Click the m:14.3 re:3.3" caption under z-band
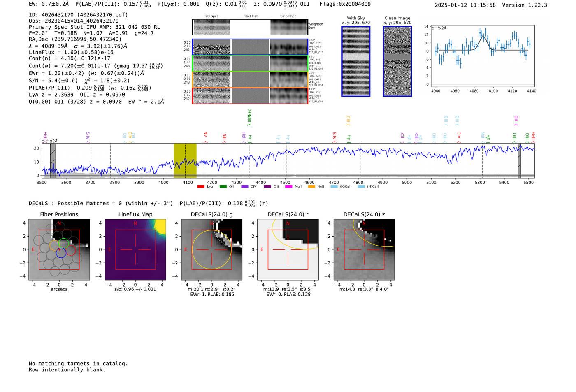 [364, 289]
